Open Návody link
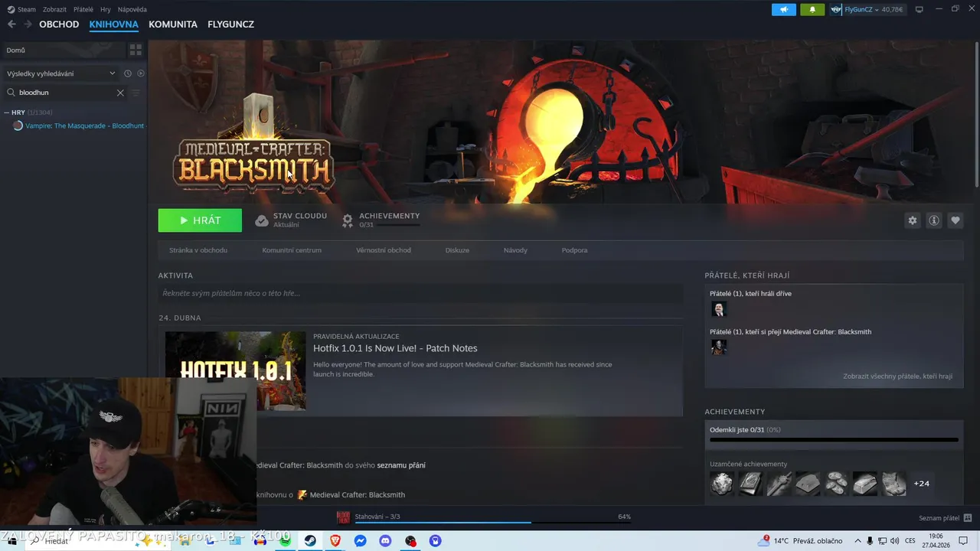 [515, 250]
